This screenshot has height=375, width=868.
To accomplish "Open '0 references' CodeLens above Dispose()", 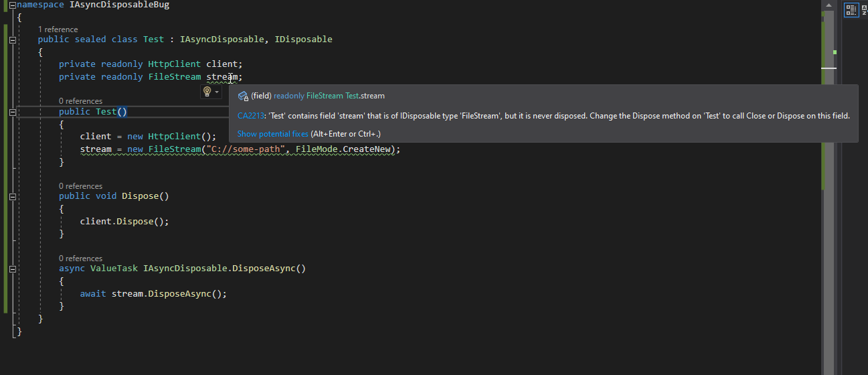I will point(80,186).
